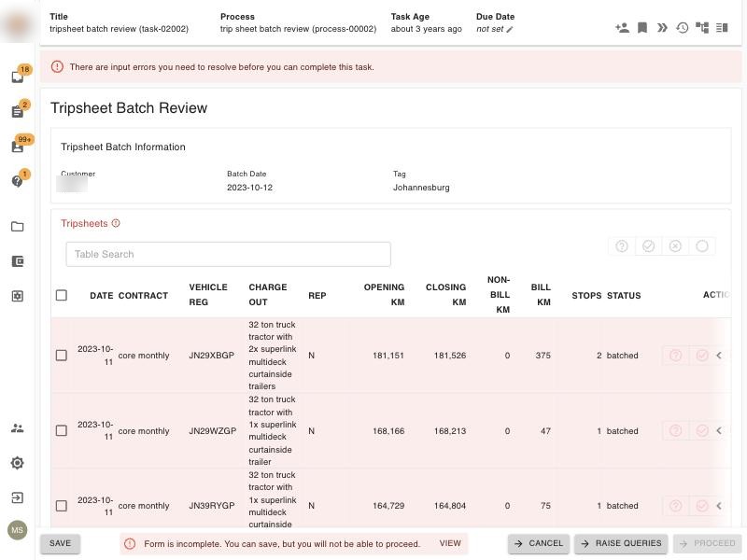Open the boxed gear icon in sidebar
The height and width of the screenshot is (560, 747).
18,296
